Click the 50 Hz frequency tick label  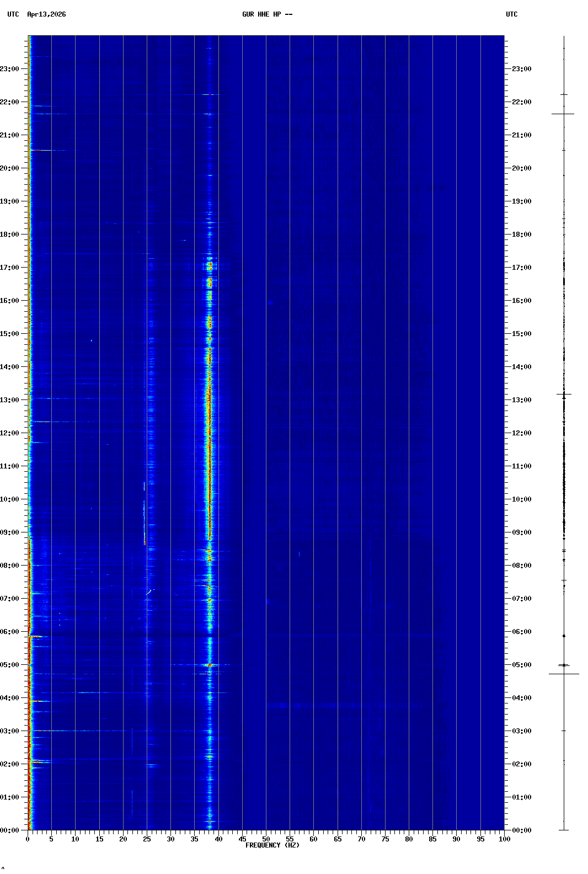266,839
